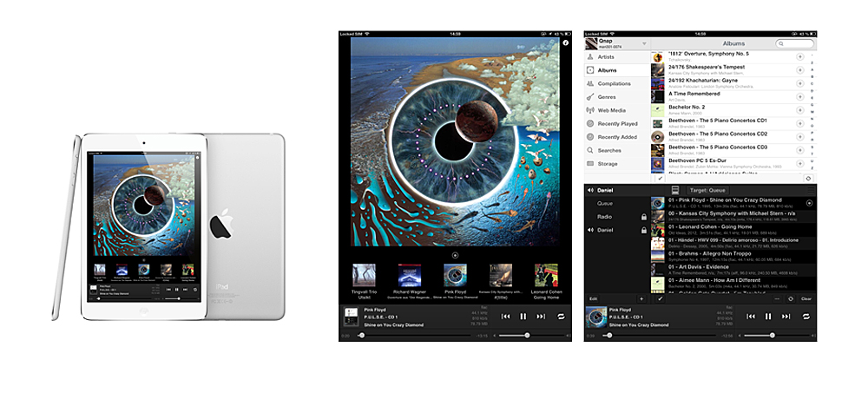868x399 pixels.
Task: Add Beethoven 5 Piano Concertos CD2 to queue
Action: (x=800, y=137)
